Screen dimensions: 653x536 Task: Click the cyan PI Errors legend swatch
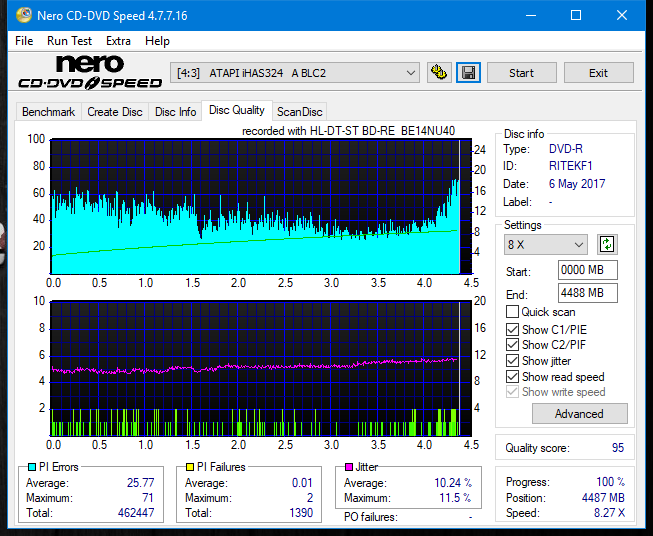pos(32,467)
